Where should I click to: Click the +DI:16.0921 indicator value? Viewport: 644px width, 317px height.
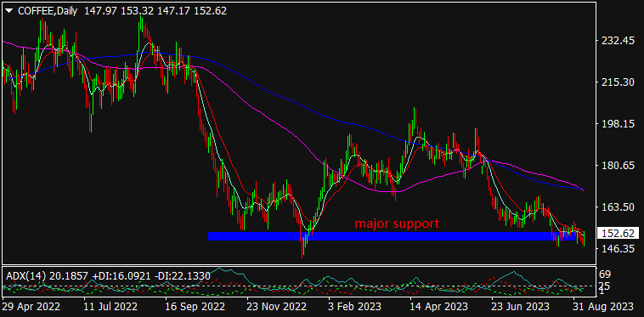(121, 276)
